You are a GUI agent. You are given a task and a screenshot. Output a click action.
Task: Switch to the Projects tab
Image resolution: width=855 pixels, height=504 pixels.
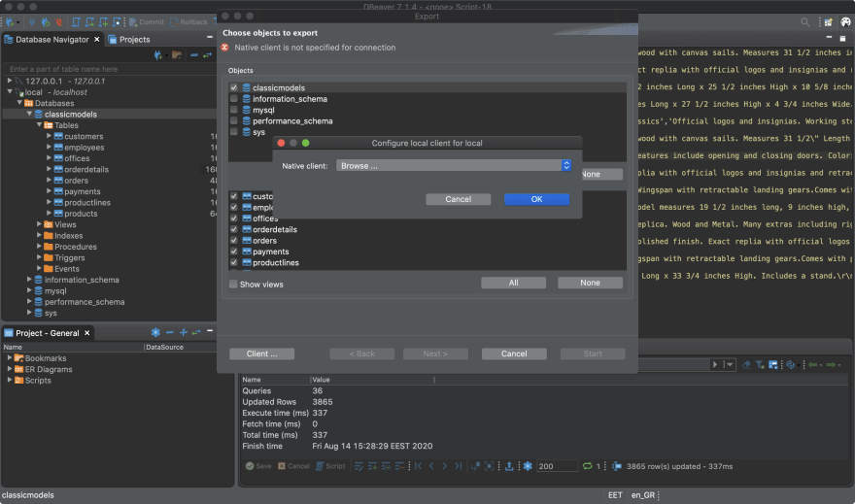click(128, 39)
